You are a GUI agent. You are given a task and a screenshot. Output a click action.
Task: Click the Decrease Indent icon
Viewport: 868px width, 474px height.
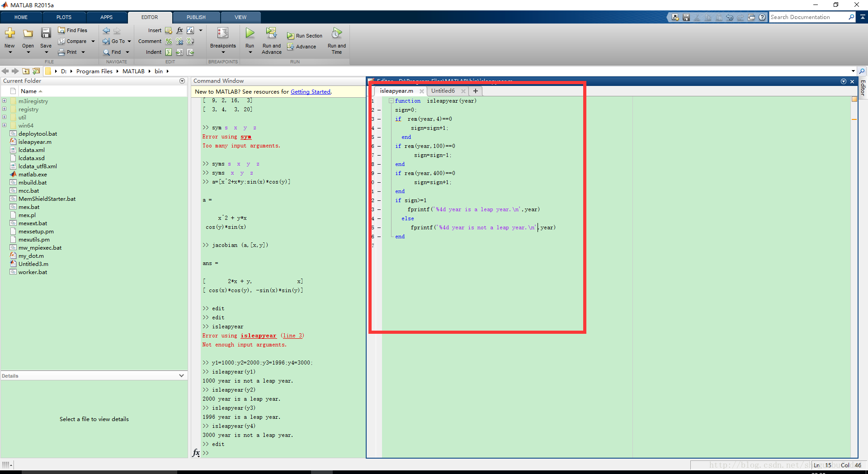tap(190, 52)
